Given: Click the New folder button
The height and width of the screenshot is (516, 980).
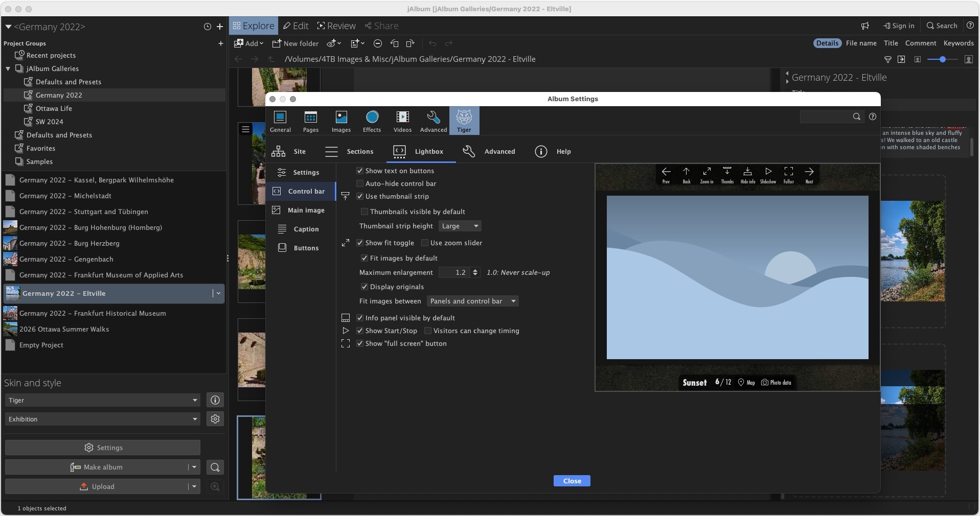Looking at the screenshot, I should coord(295,43).
